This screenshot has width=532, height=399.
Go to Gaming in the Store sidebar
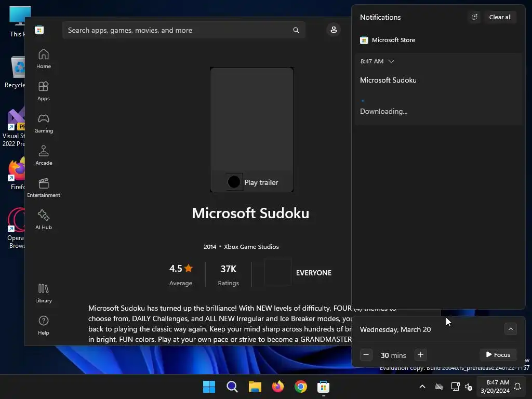click(x=44, y=124)
